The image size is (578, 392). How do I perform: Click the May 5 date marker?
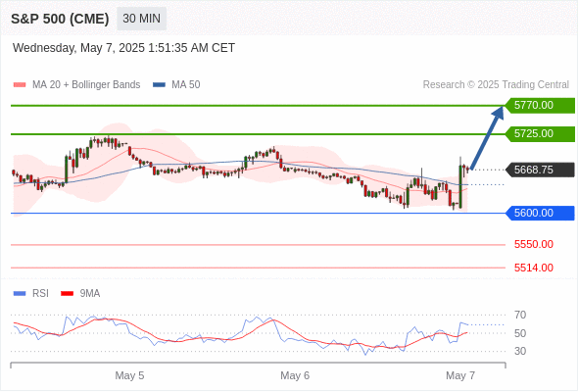(129, 375)
